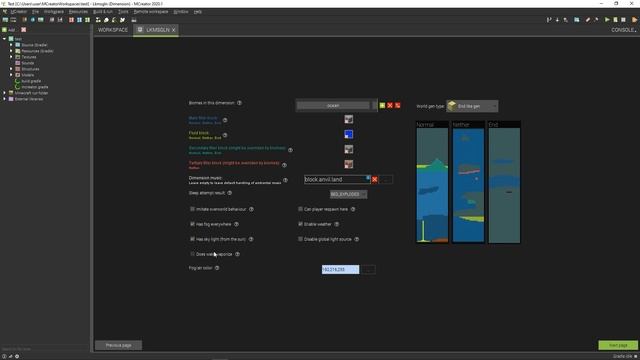
Task: Click the gear settings icon in bottom status bar
Action: (x=17, y=356)
